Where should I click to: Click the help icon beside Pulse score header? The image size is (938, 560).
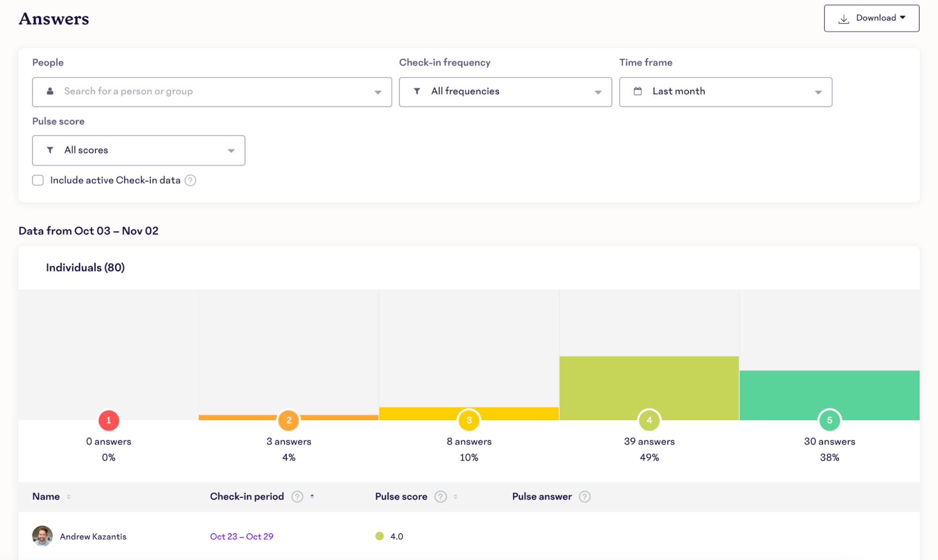pyautogui.click(x=440, y=496)
